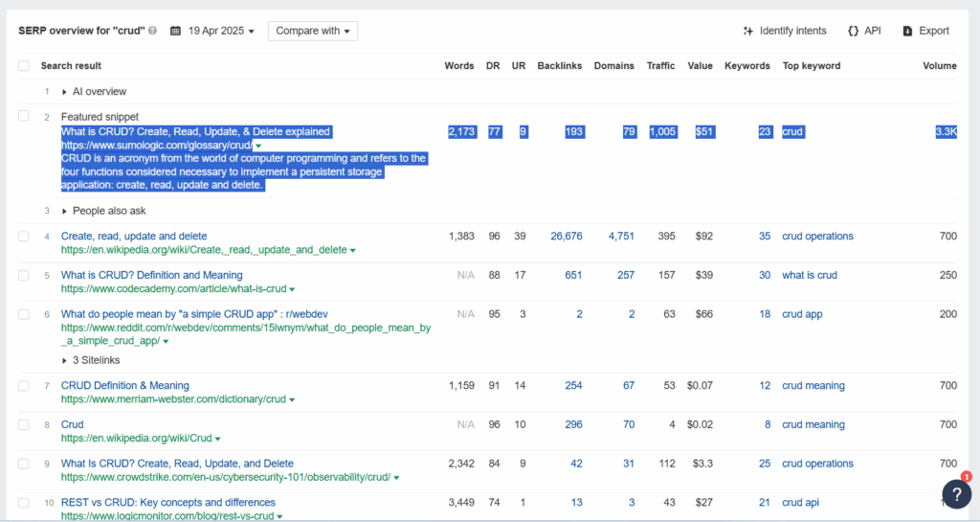Click domains count 4,751 for Wikipedia
Image resolution: width=980 pixels, height=522 pixels.
621,237
